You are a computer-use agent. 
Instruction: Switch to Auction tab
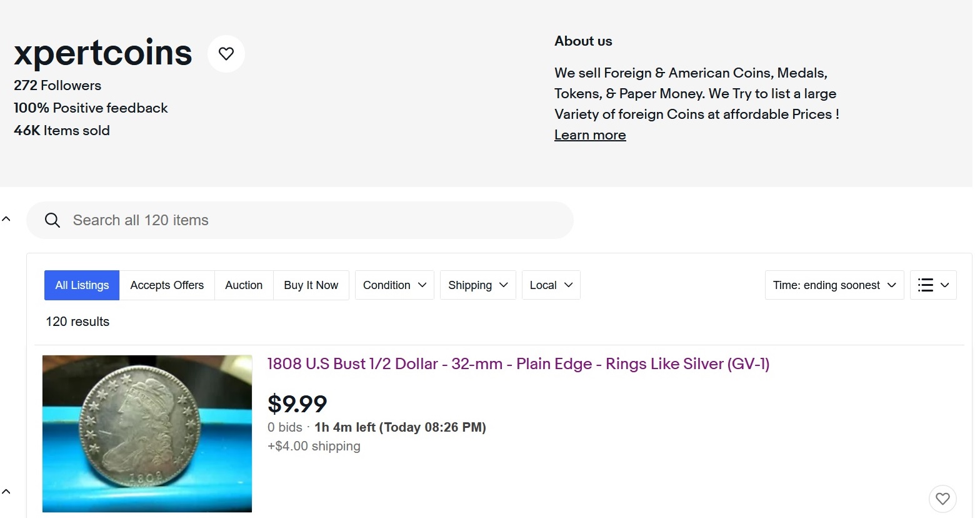244,285
